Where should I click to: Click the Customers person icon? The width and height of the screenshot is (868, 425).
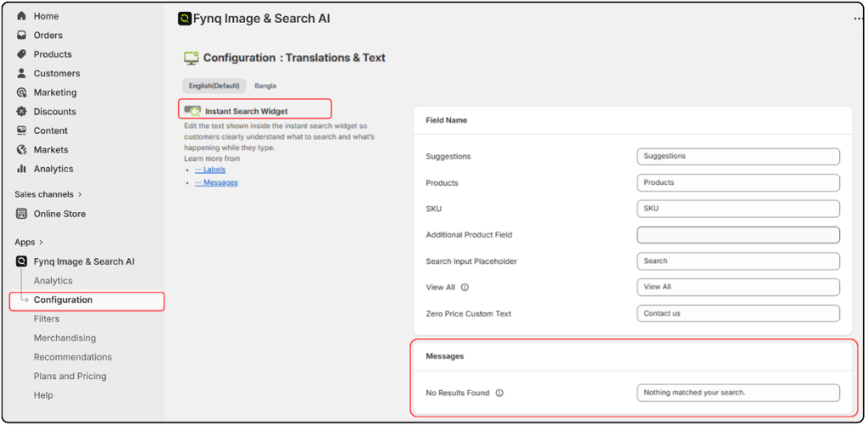tap(21, 73)
